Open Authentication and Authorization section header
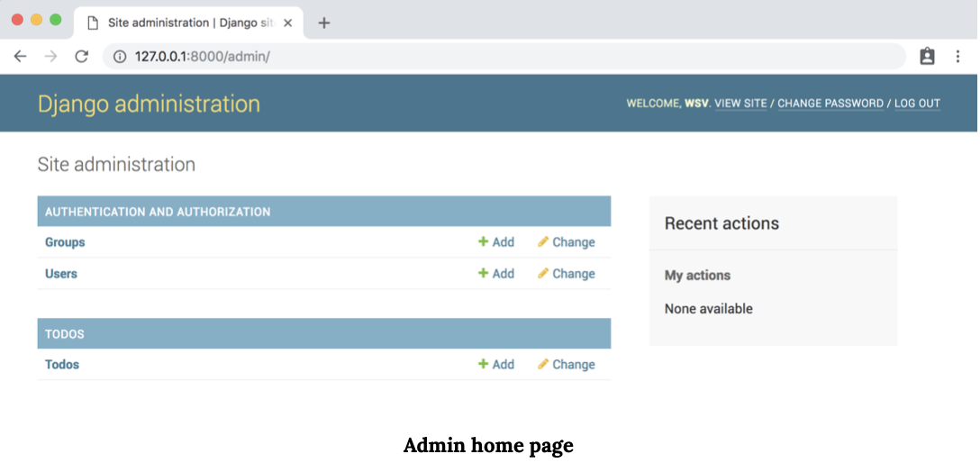Viewport: 980px width, 472px height. click(x=158, y=212)
